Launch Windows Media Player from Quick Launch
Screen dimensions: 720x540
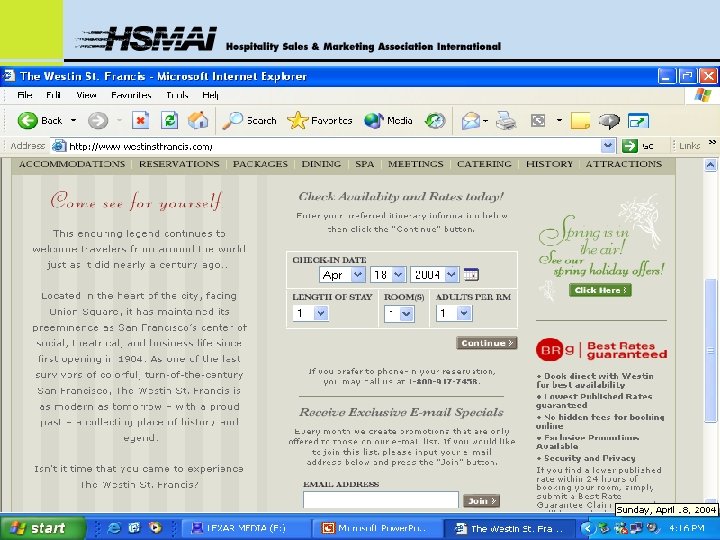coord(155,528)
